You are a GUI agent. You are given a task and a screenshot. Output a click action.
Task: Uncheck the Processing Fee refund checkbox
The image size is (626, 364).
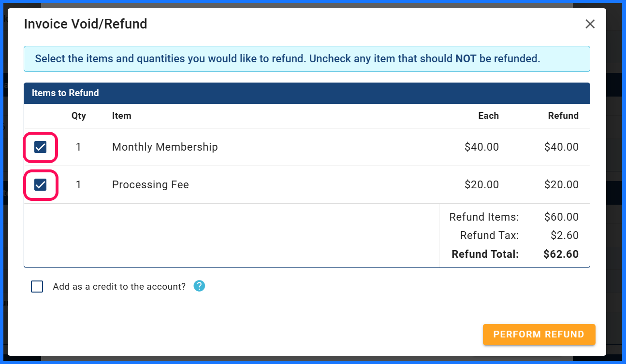click(40, 185)
